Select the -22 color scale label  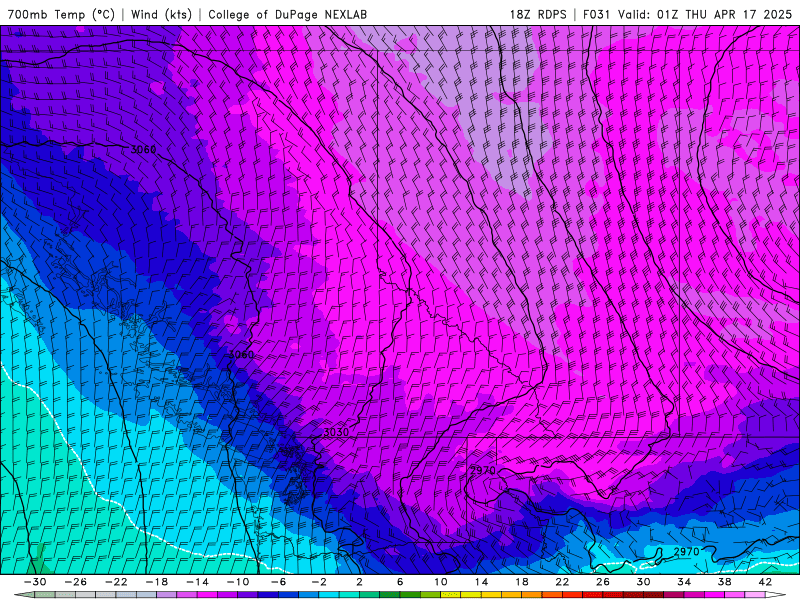[x=116, y=582]
